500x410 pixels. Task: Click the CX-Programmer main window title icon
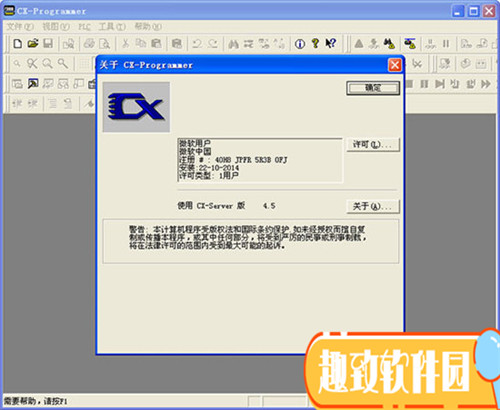(x=9, y=11)
